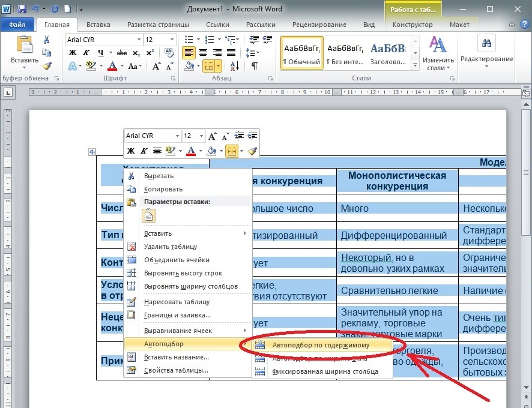Click the numbered list icon

point(210,40)
